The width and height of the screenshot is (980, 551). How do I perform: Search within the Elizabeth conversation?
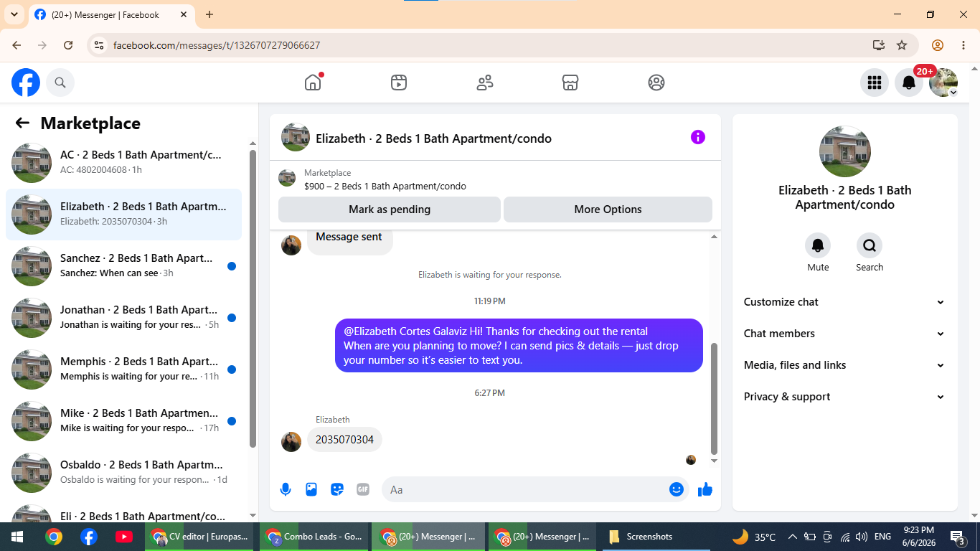pyautogui.click(x=870, y=246)
